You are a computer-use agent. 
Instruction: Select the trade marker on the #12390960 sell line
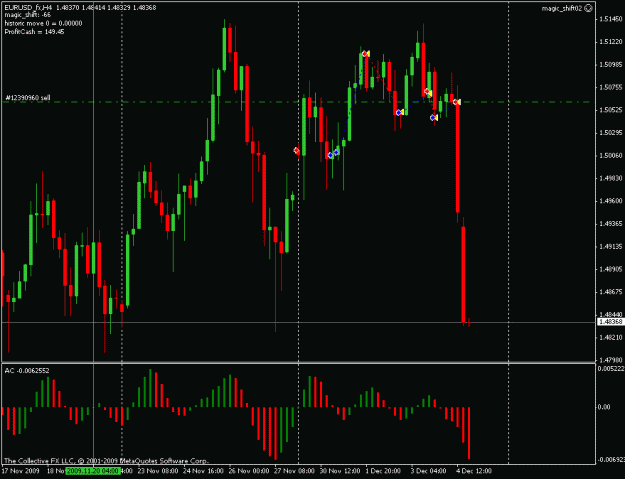click(x=457, y=102)
